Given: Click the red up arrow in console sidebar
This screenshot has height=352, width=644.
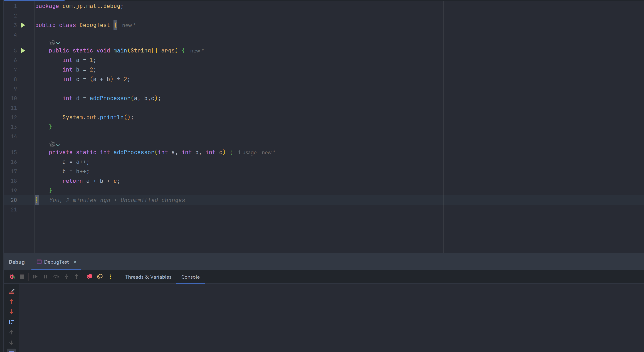Looking at the screenshot, I should (x=12, y=301).
